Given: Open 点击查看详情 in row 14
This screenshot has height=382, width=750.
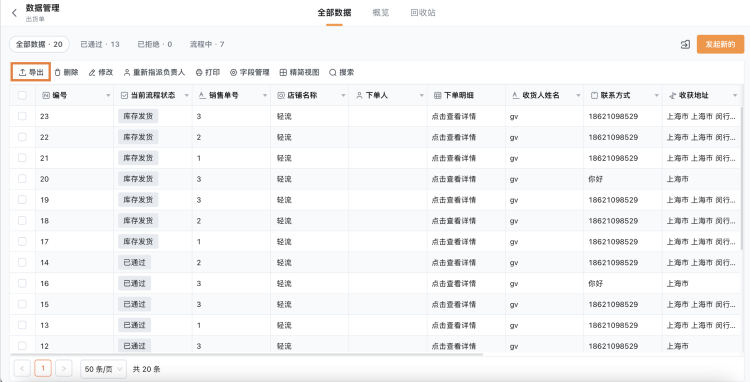Looking at the screenshot, I should (453, 262).
